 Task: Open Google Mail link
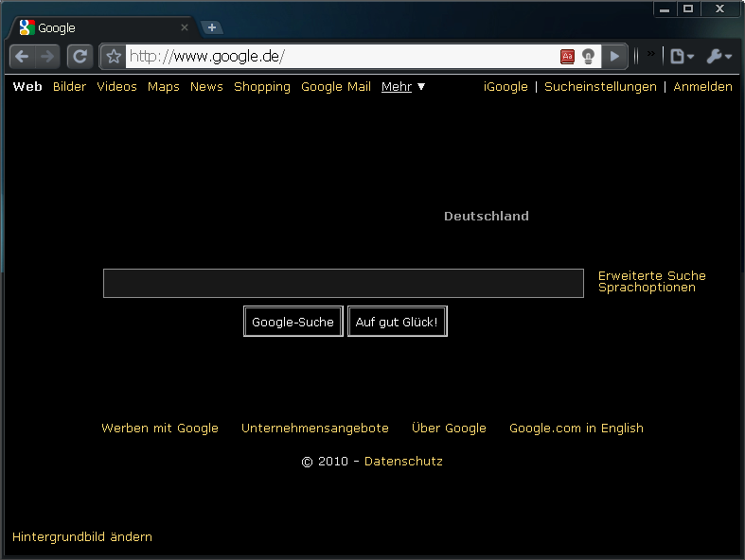336,87
